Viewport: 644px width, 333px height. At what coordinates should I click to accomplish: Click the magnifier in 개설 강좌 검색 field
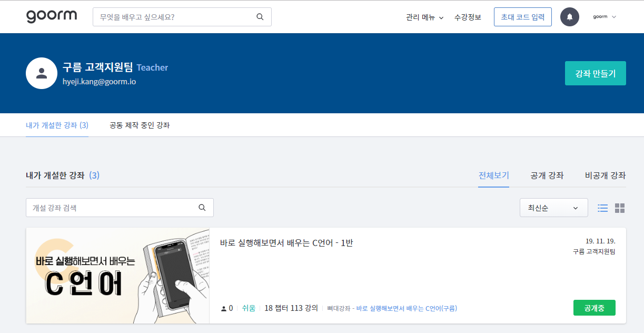(202, 208)
